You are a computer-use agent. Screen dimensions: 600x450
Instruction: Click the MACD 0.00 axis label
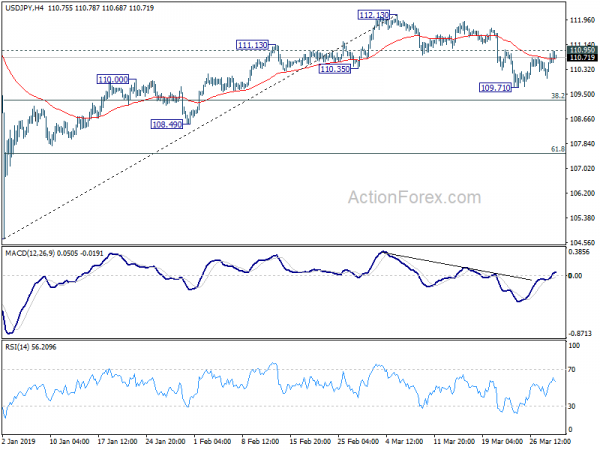coord(576,275)
